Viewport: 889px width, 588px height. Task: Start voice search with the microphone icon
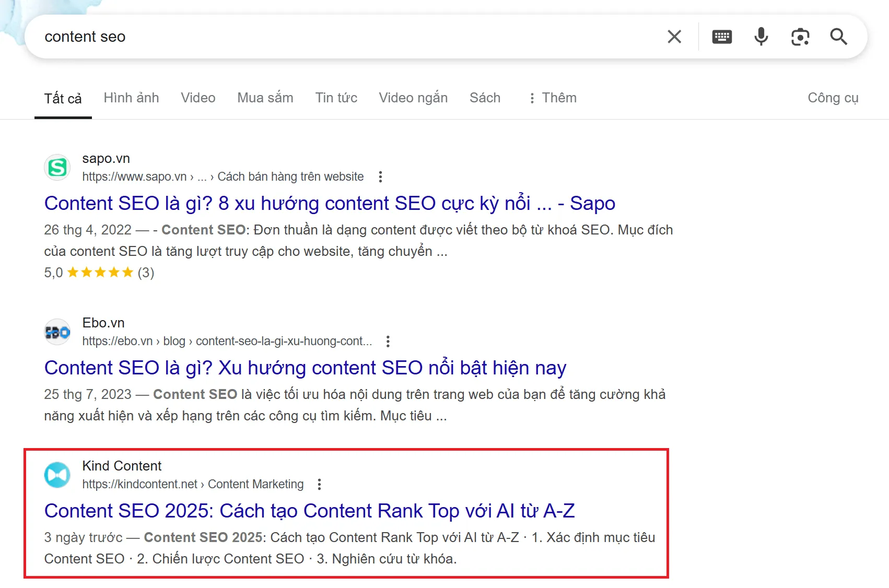click(761, 37)
